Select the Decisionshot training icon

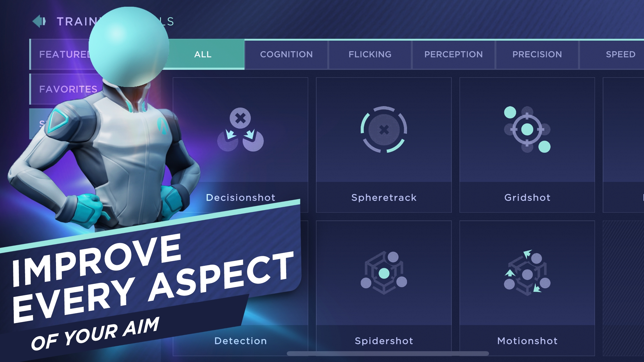[241, 130]
